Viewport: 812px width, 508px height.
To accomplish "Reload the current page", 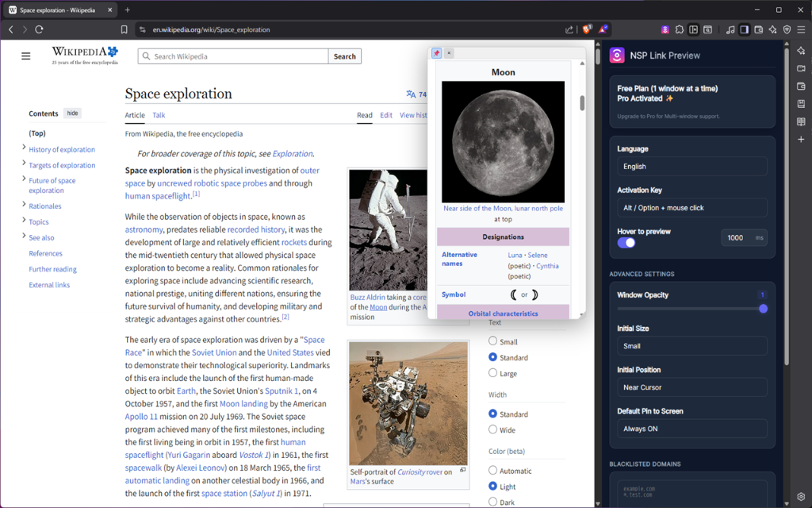I will [x=39, y=29].
